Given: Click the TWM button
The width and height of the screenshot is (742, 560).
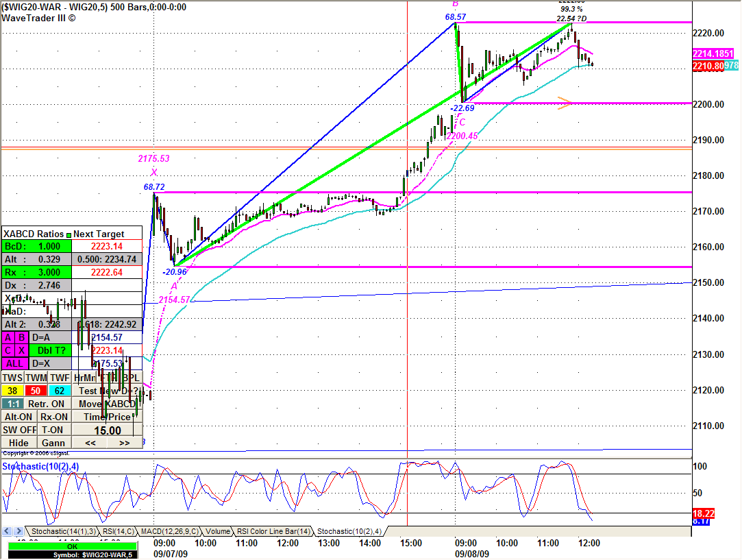Looking at the screenshot, I should pyautogui.click(x=36, y=378).
